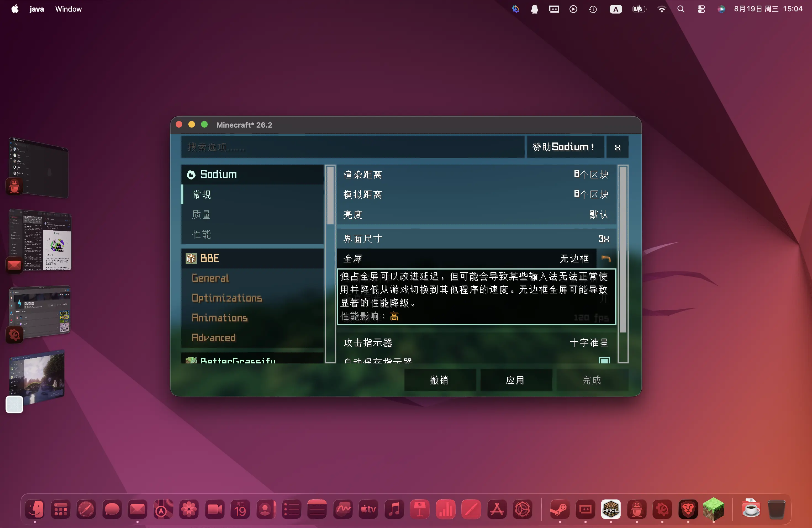Click the Minecraft grass block Dock icon
The image size is (812, 528).
[714, 509]
